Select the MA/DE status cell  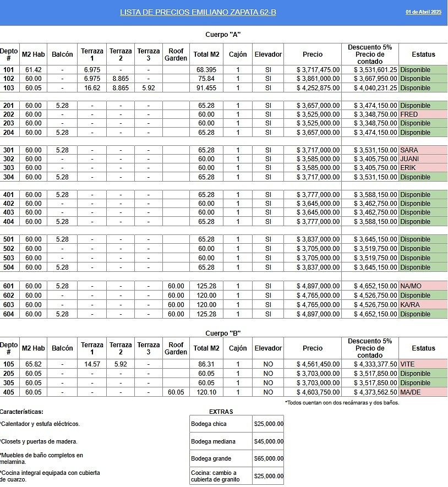tap(422, 392)
